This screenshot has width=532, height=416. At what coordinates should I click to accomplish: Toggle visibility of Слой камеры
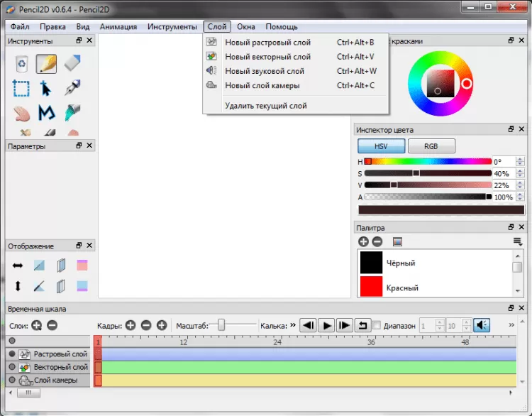[x=12, y=380]
